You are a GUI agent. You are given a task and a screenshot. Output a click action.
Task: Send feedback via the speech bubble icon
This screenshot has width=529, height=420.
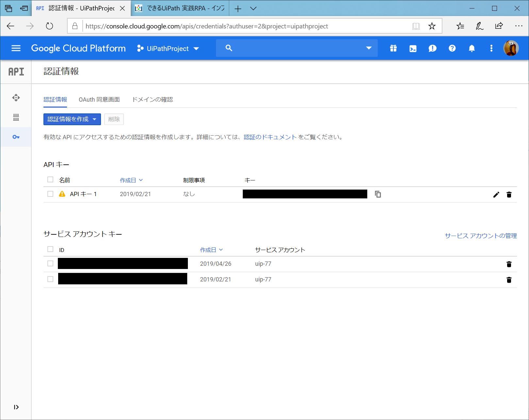coord(432,48)
